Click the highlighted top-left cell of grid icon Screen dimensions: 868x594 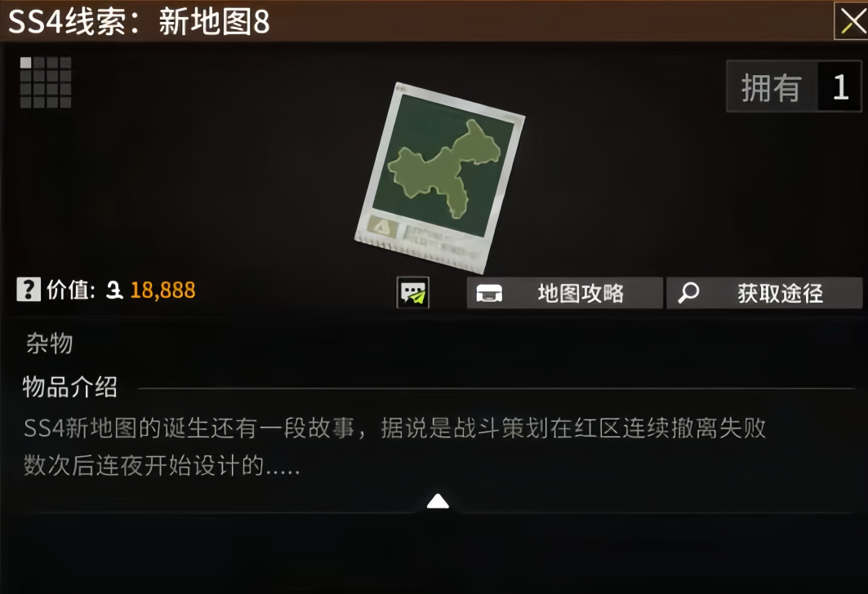point(25,63)
